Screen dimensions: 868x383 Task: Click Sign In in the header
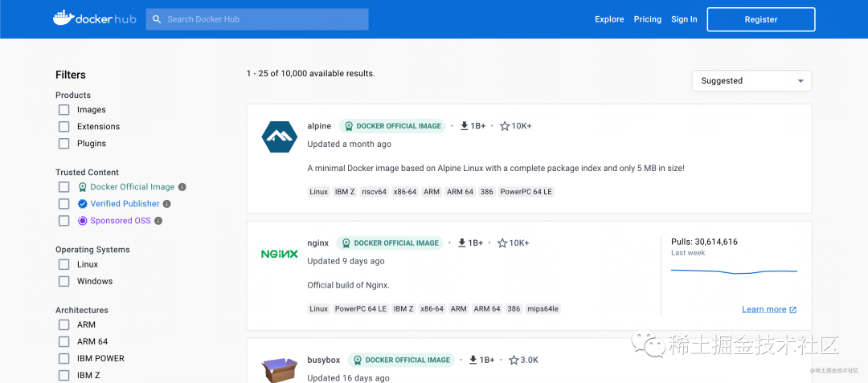pos(684,19)
